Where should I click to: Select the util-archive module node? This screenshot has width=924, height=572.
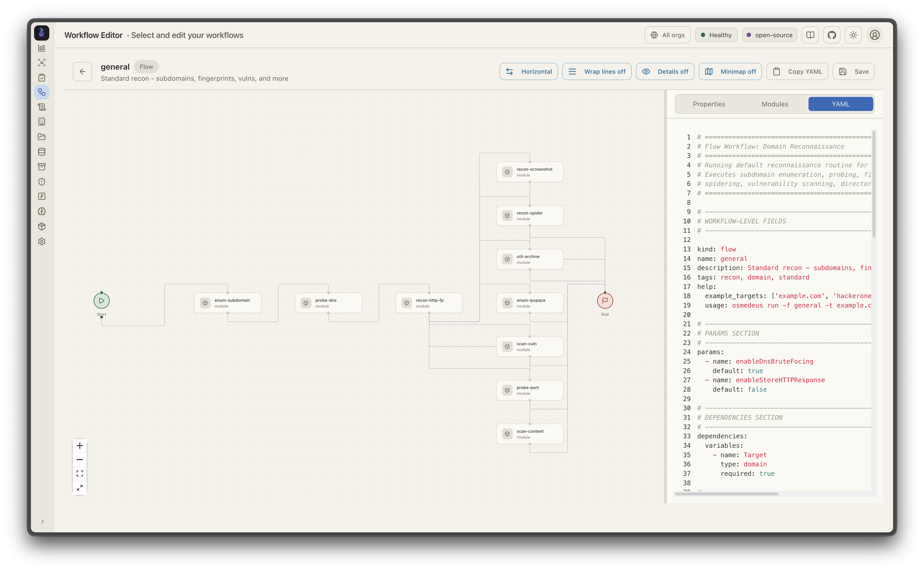pyautogui.click(x=530, y=259)
